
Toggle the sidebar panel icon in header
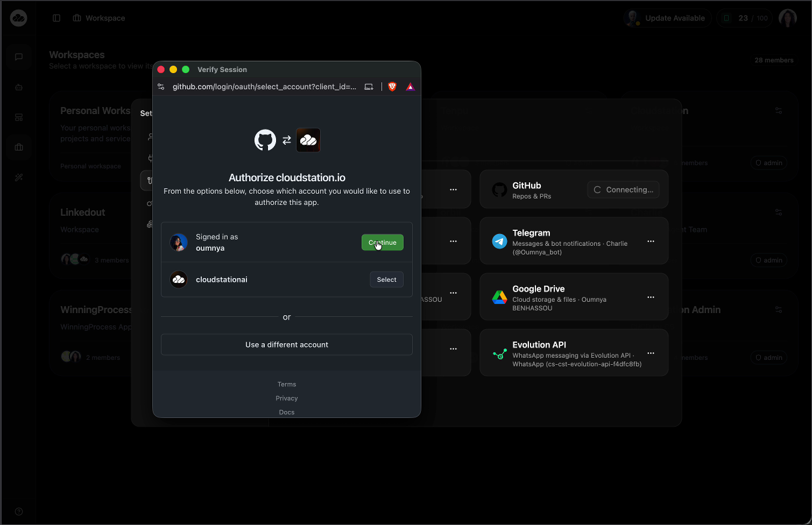pos(57,18)
